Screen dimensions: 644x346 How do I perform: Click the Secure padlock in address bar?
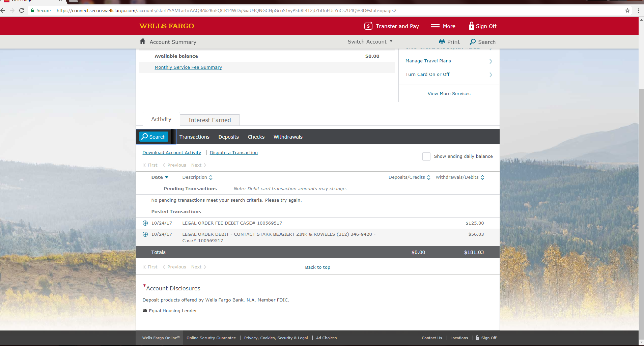tap(32, 10)
